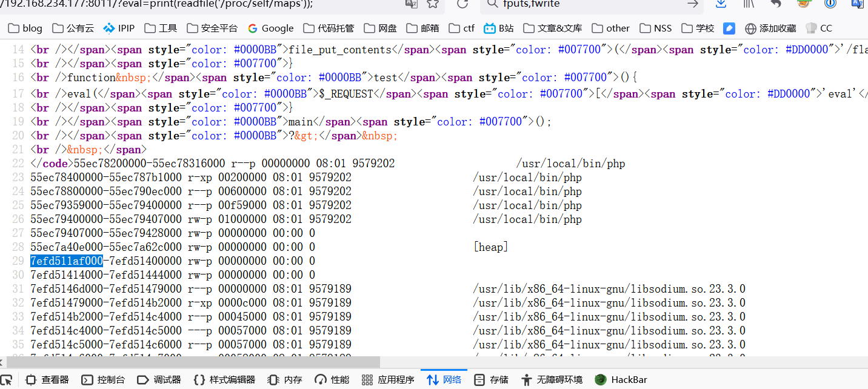Screen dimensions: 868x389
Task: Click address range 55ec7a40e000-55ec7a62c000
Action: pyautogui.click(x=106, y=247)
